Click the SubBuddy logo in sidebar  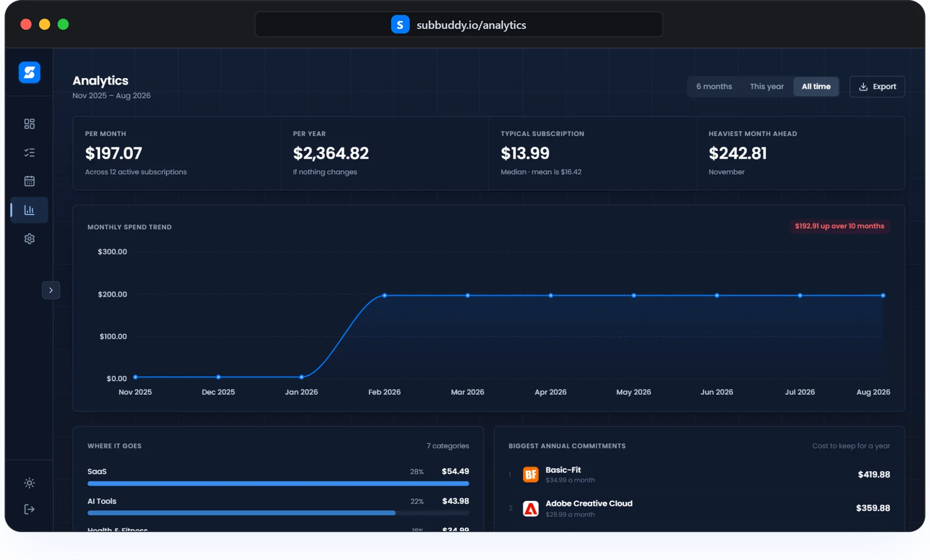29,72
